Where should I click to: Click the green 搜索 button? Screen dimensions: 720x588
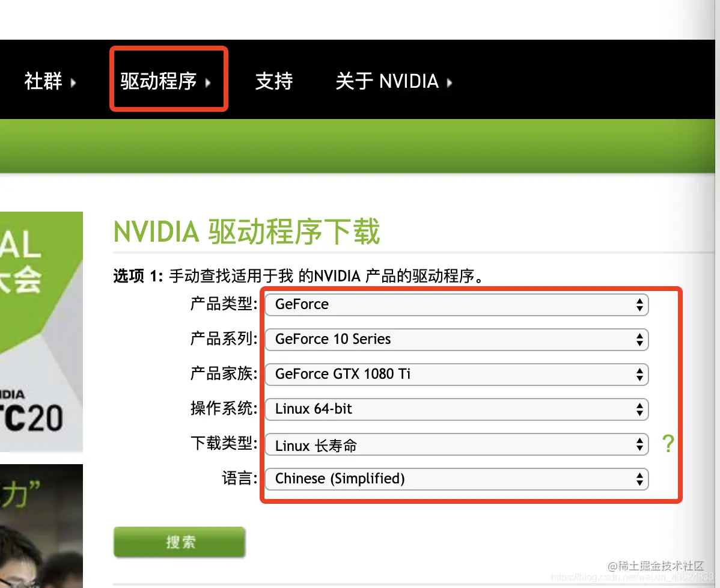click(x=180, y=542)
